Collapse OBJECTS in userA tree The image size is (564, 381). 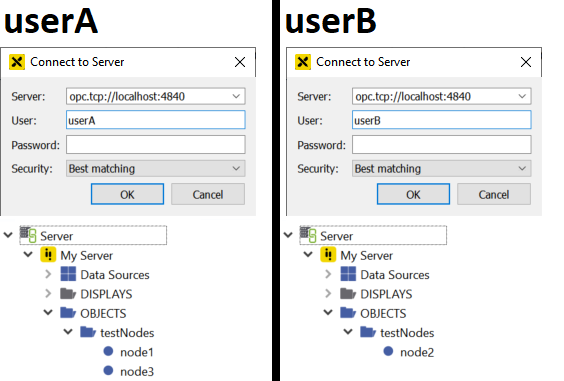coord(48,312)
